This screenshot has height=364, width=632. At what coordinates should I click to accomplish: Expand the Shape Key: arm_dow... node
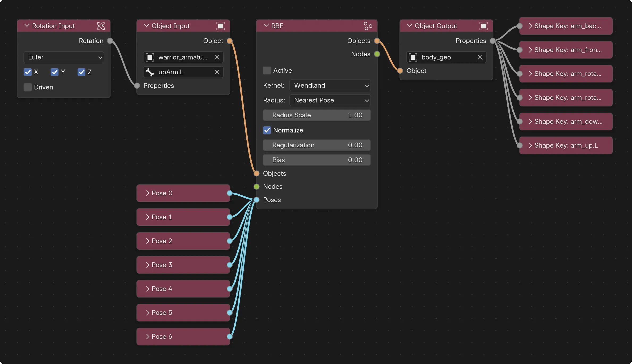click(x=530, y=121)
